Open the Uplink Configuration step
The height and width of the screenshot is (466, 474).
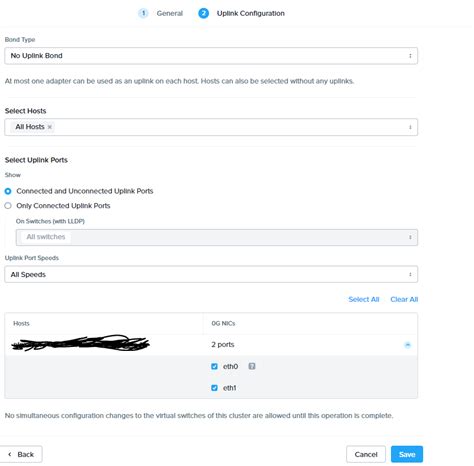click(x=251, y=14)
